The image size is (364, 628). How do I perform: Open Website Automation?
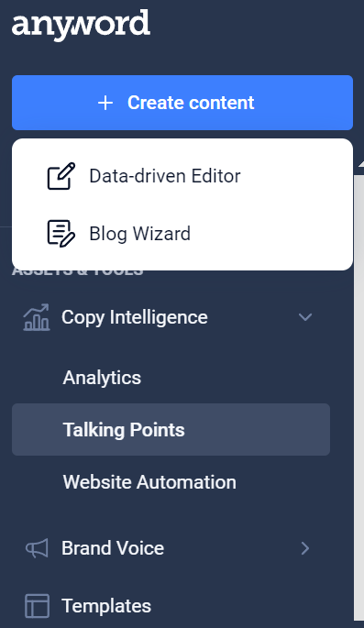click(x=149, y=482)
